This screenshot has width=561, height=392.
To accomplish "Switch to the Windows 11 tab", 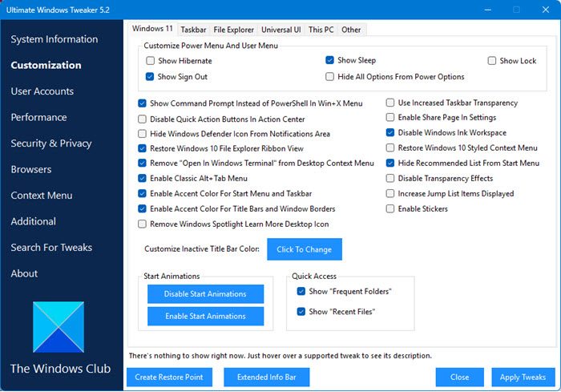I will coord(152,29).
